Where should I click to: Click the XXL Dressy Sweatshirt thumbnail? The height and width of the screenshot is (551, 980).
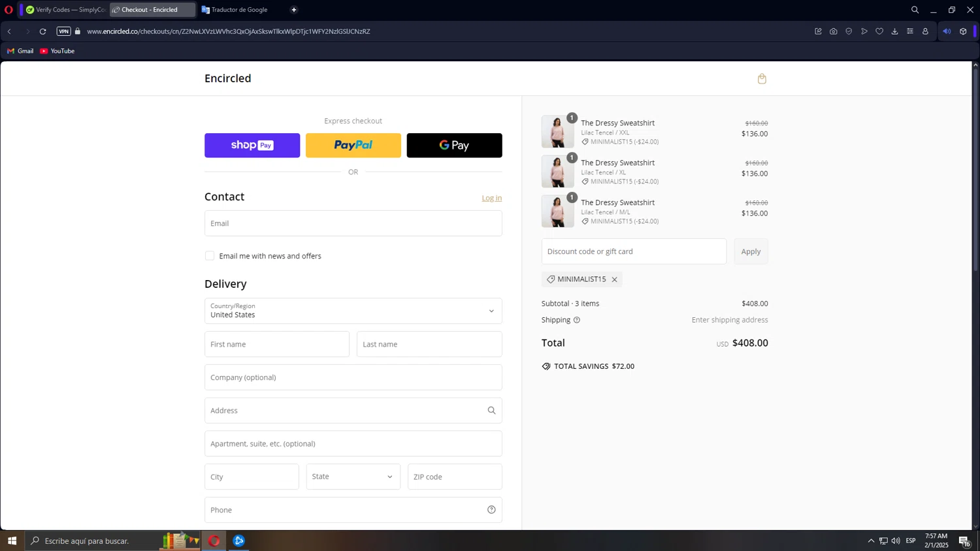coord(558,132)
